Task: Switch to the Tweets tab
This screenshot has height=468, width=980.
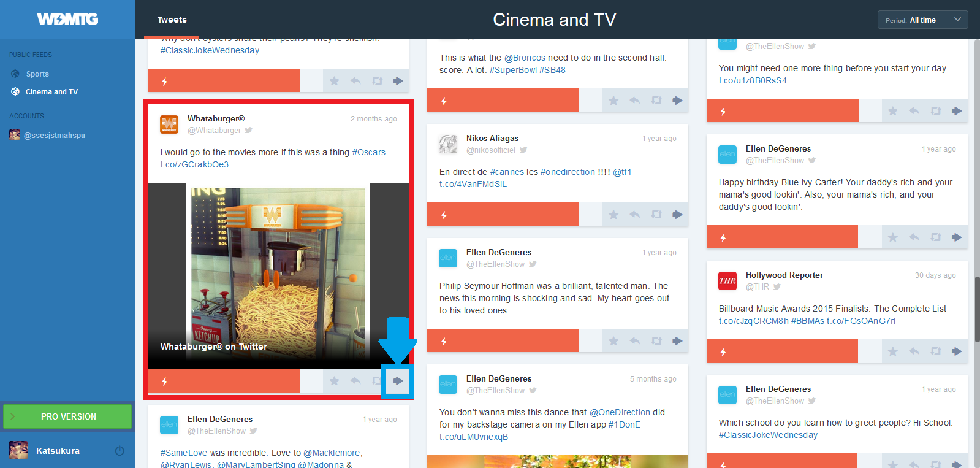Action: pyautogui.click(x=172, y=20)
